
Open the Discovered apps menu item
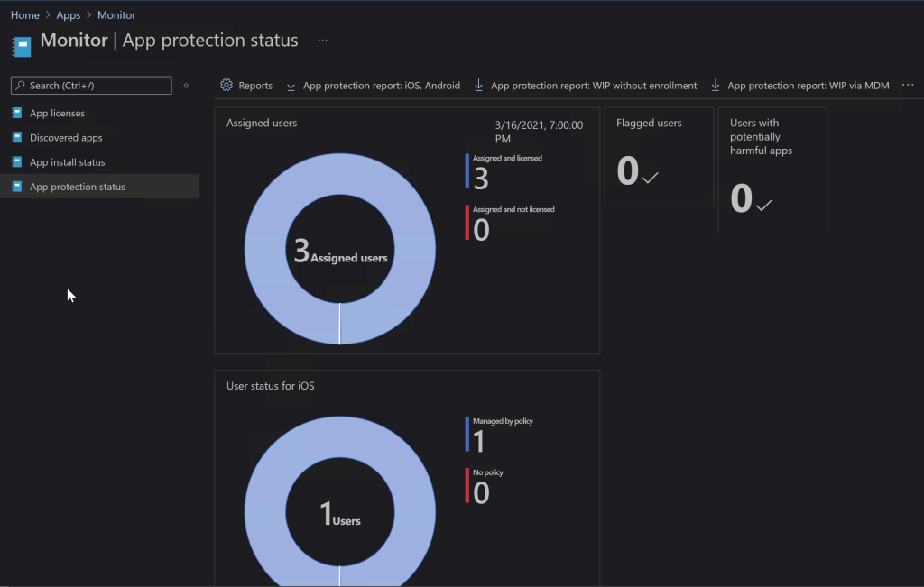[66, 138]
